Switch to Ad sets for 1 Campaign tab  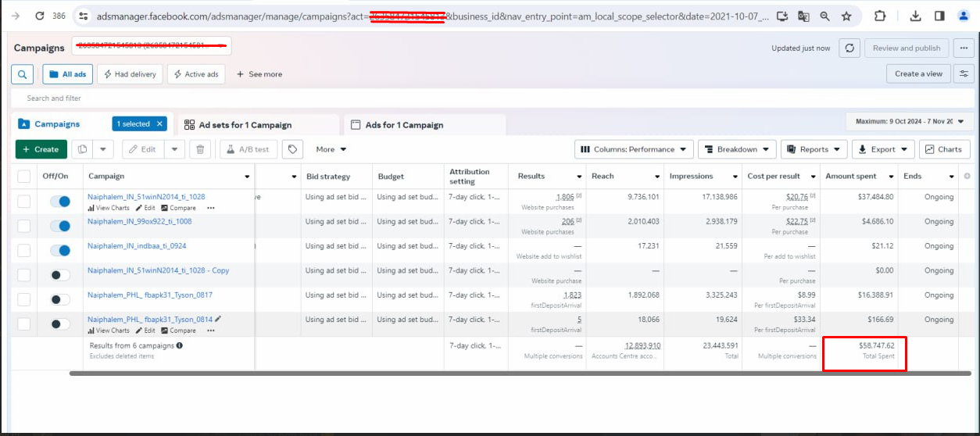click(x=259, y=125)
